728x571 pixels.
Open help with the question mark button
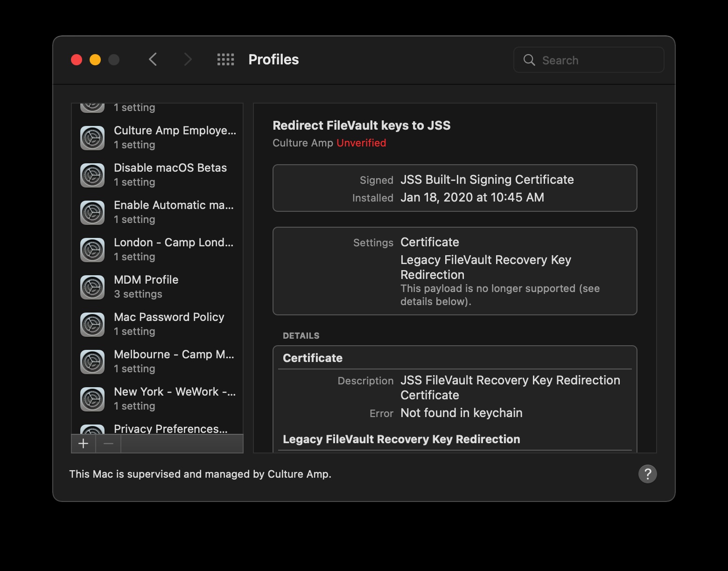tap(647, 474)
